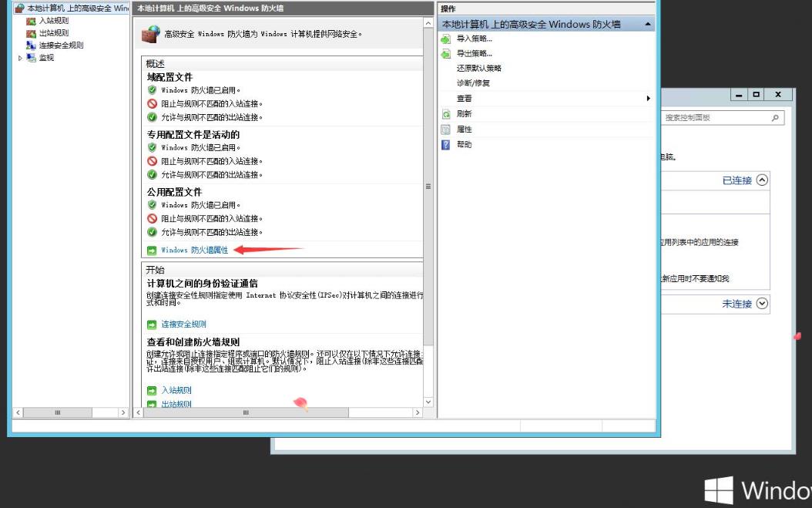Image resolution: width=812 pixels, height=508 pixels.
Task: Click the 域配置文件 heading text
Action: (x=169, y=77)
